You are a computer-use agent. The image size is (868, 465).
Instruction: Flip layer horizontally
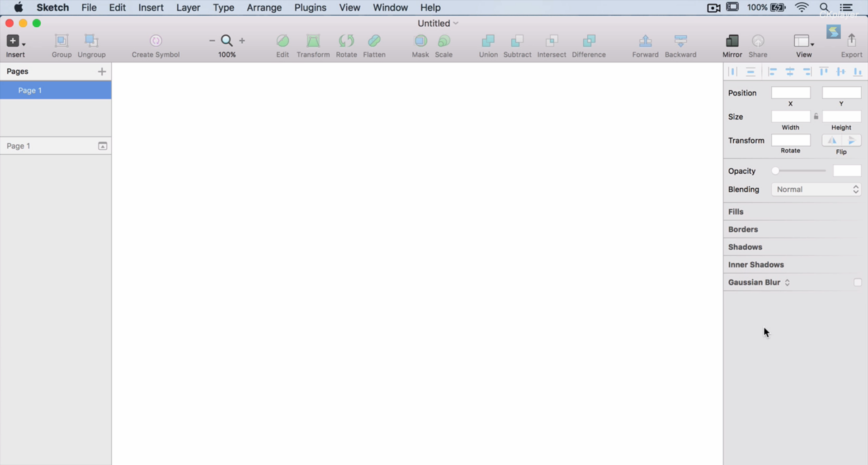tap(832, 141)
